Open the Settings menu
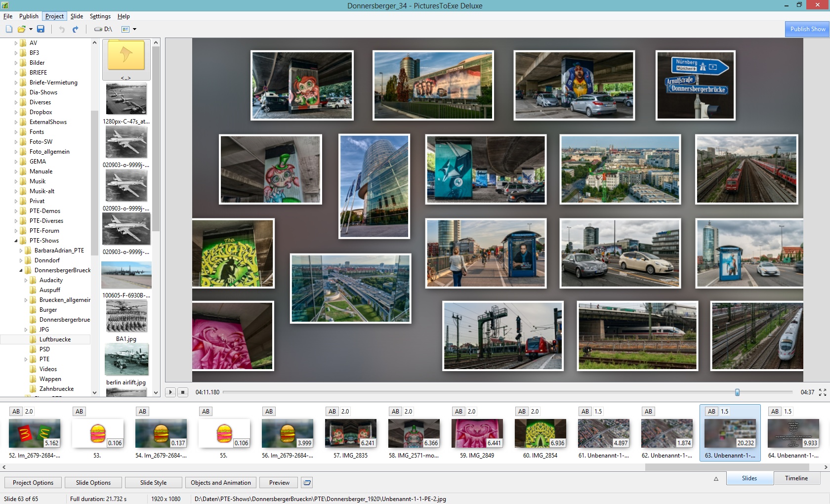 tap(100, 16)
